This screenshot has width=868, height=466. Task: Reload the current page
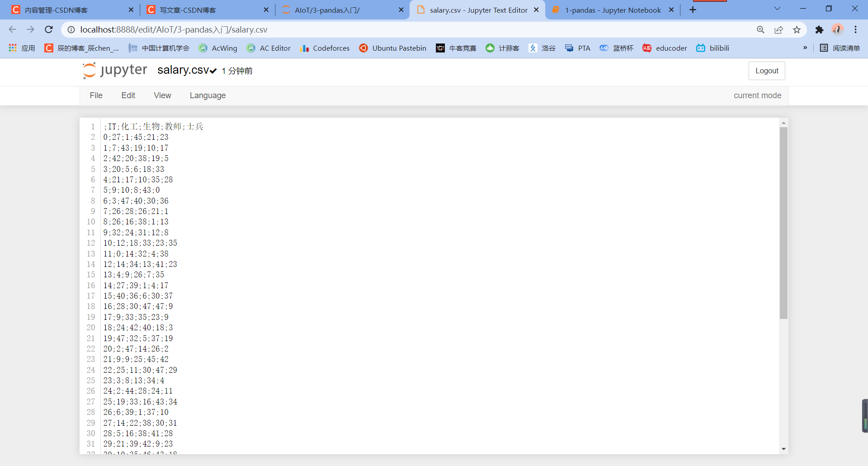(49, 29)
